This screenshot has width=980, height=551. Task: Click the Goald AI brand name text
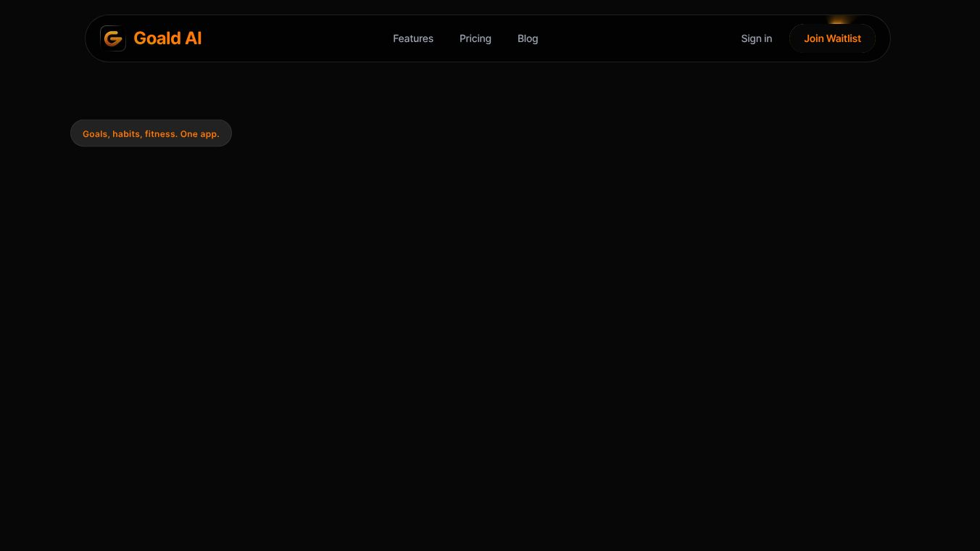tap(167, 38)
